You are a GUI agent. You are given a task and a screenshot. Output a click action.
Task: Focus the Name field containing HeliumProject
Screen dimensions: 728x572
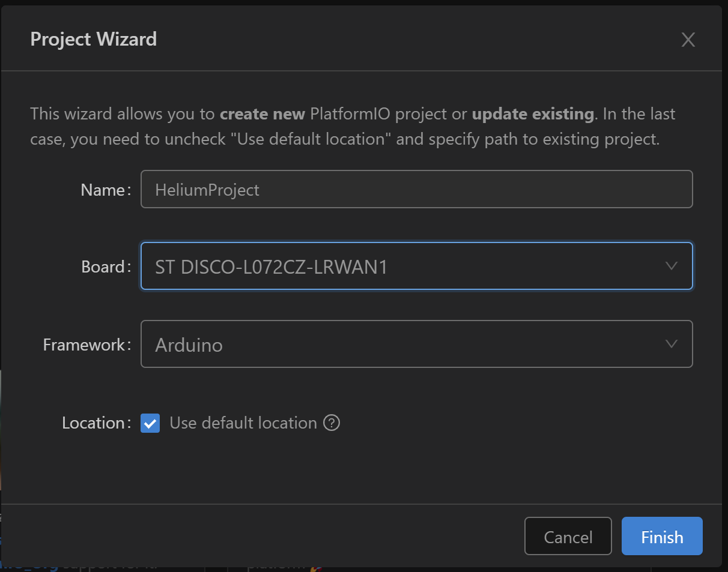click(416, 190)
